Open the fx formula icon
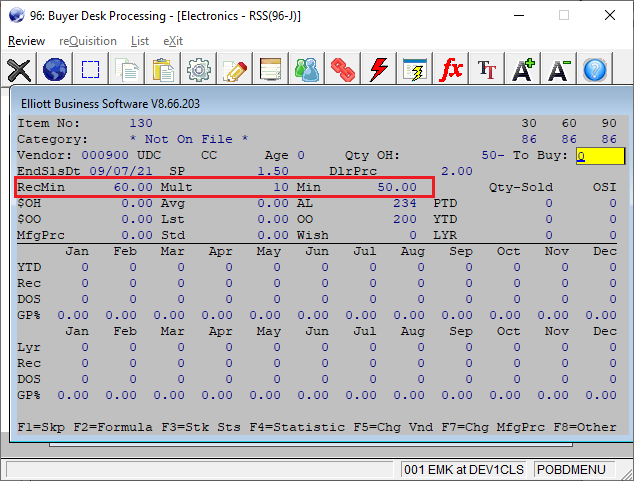The height and width of the screenshot is (481, 634). click(x=451, y=70)
